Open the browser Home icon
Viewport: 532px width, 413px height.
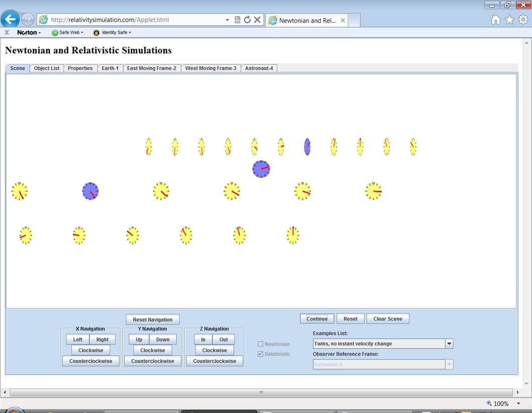tap(496, 20)
